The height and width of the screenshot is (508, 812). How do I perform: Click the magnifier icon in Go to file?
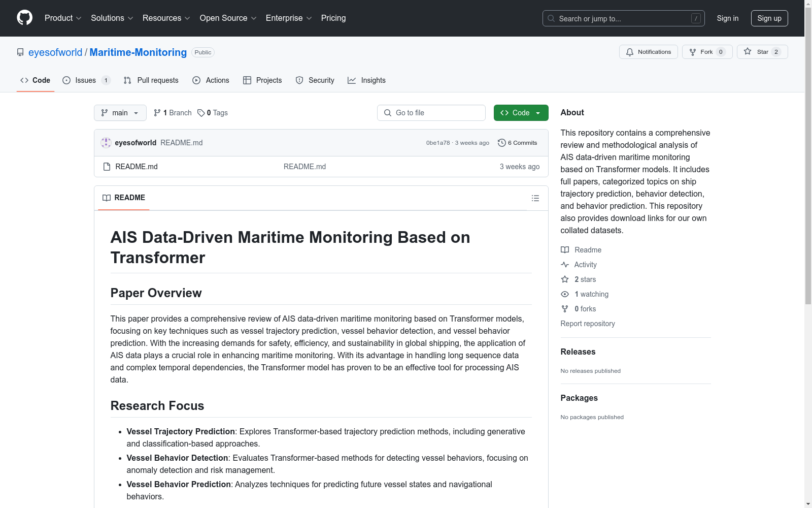(388, 113)
